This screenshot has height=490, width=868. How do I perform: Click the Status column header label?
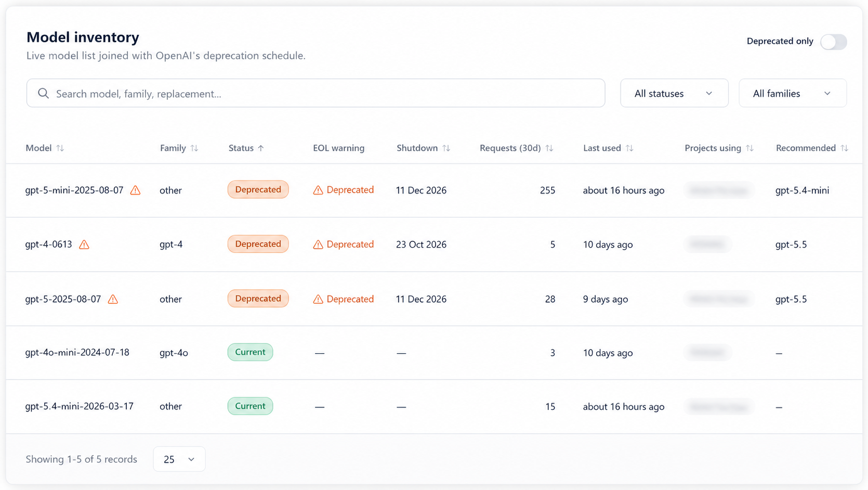241,148
